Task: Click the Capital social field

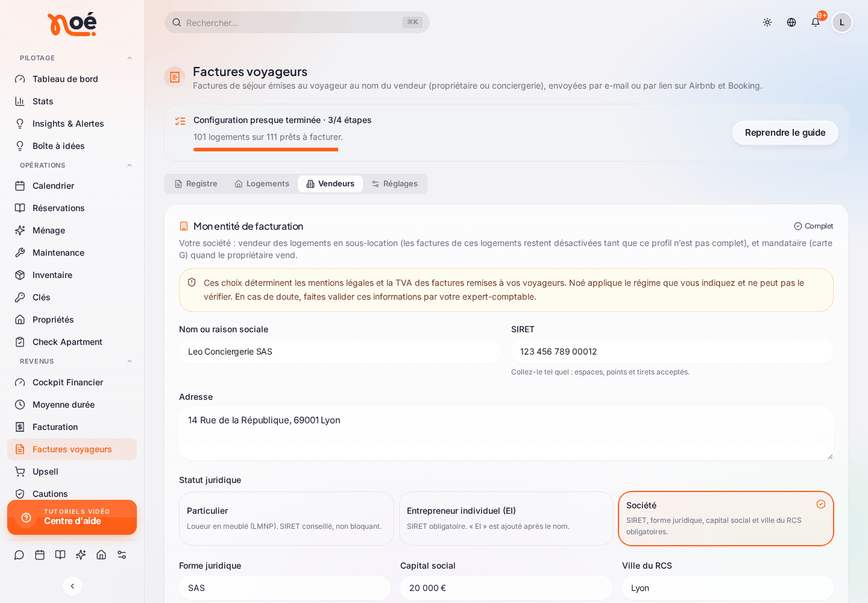Action: [506, 588]
